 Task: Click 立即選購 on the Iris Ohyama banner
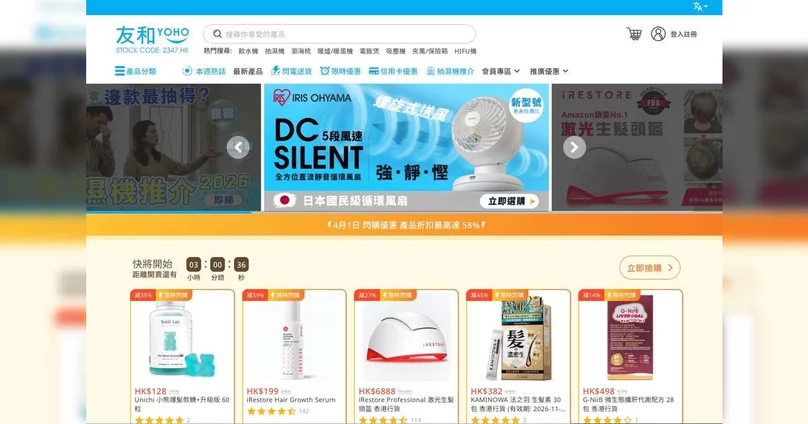coord(509,201)
